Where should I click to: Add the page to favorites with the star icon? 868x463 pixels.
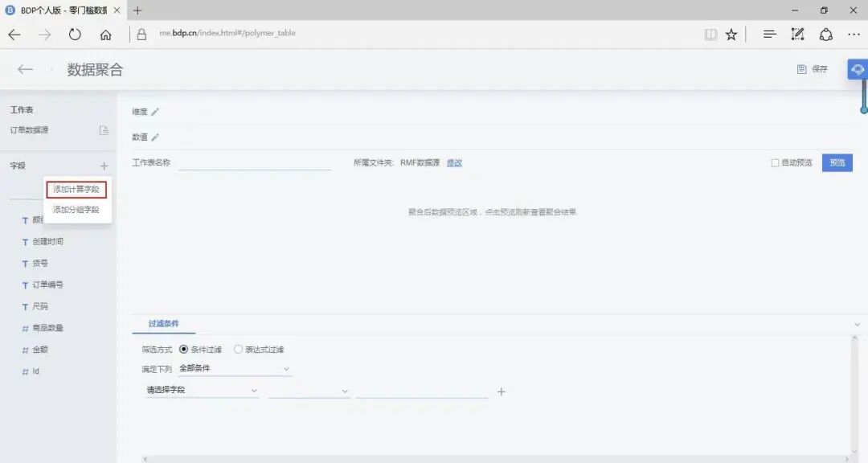(x=731, y=34)
